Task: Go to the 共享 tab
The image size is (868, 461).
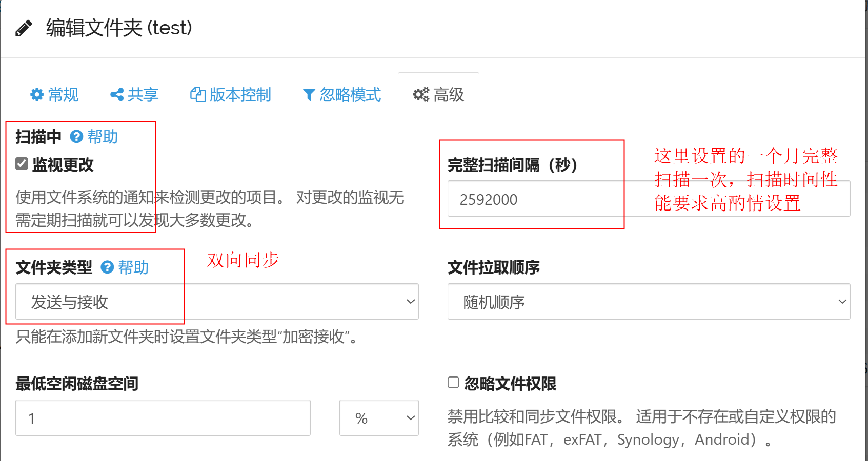Action: coord(143,95)
